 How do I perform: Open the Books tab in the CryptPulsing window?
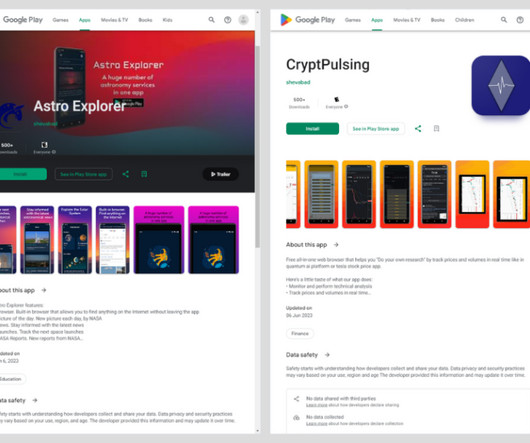click(x=438, y=20)
